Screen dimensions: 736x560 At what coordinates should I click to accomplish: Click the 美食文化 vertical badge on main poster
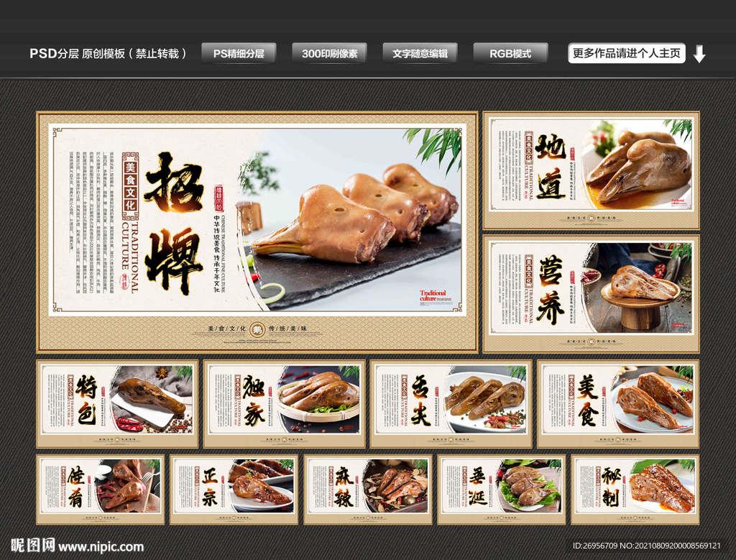click(x=130, y=186)
